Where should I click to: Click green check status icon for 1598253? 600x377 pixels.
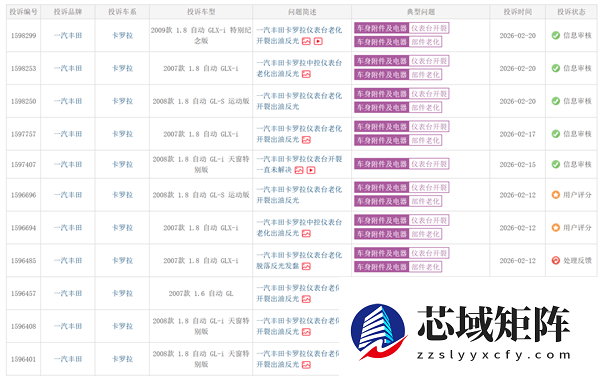[556, 69]
